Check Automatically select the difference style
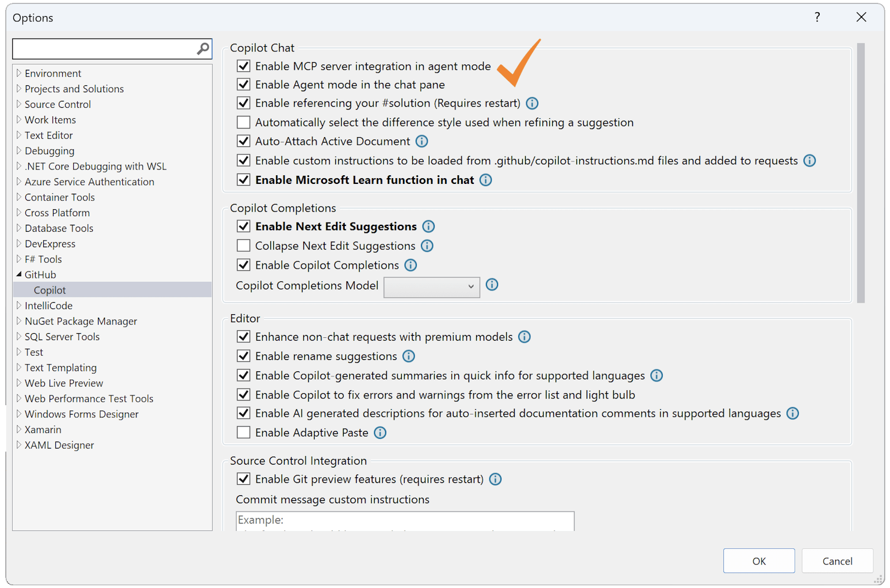Viewport: 890px width, 588px height. (x=243, y=122)
